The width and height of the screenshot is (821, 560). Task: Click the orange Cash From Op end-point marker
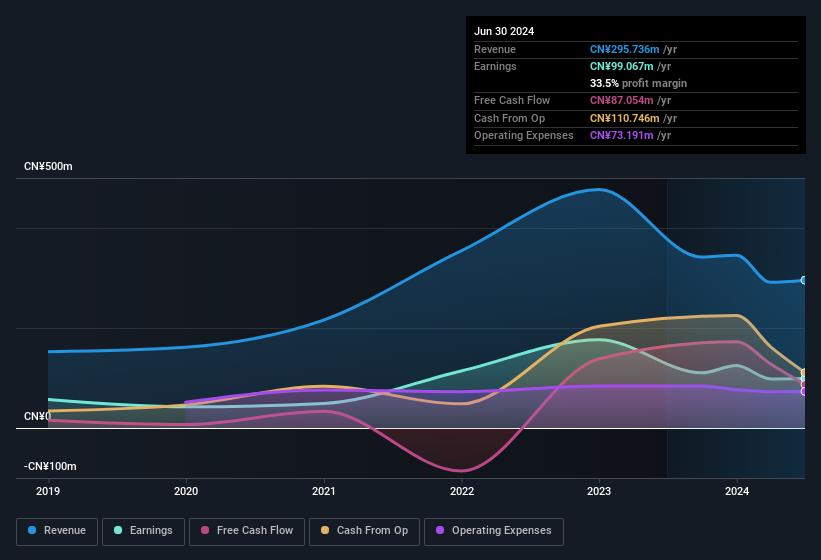(x=804, y=373)
